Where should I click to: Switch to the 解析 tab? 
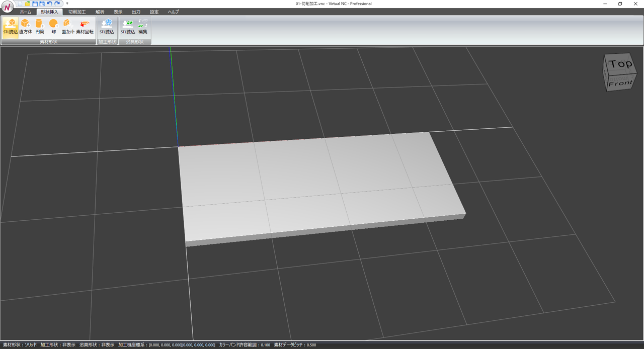point(100,12)
